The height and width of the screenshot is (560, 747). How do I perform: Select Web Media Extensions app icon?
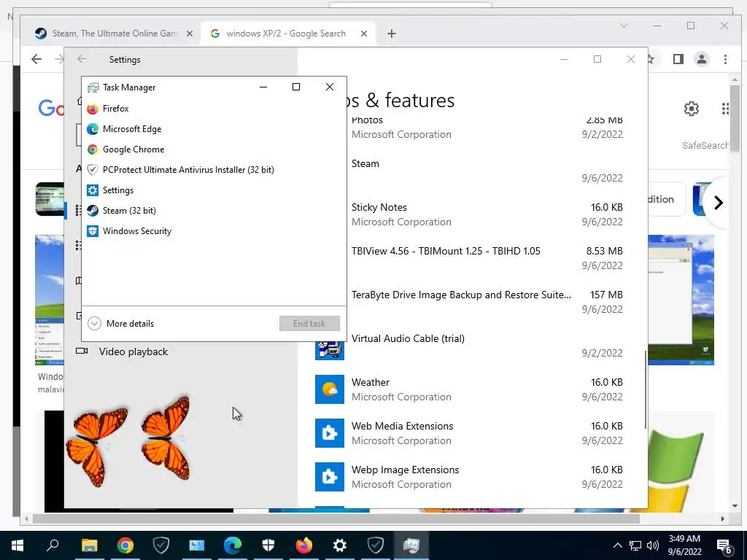pos(329,433)
